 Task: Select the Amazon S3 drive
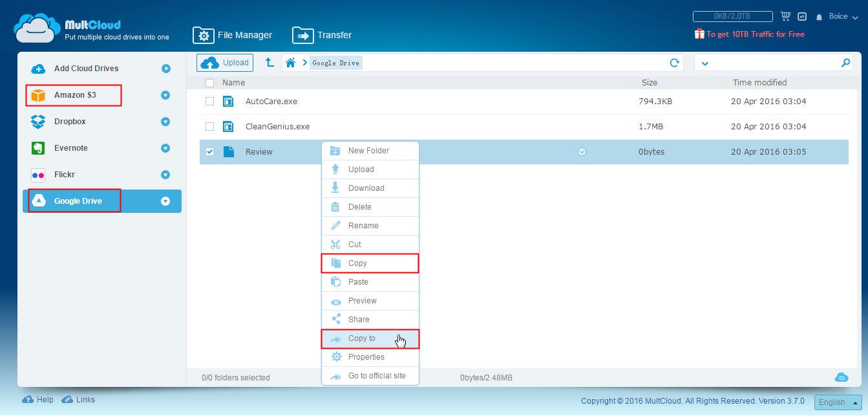point(74,95)
